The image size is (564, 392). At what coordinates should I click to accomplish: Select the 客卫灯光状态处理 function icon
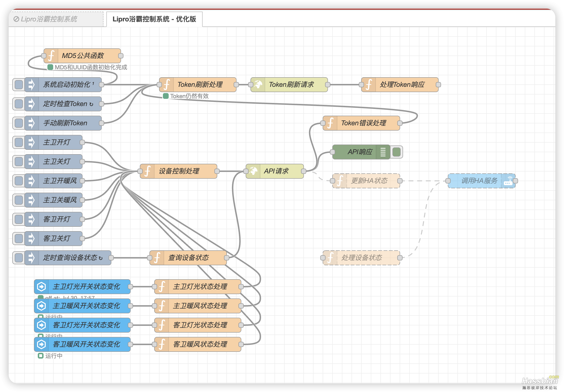click(162, 325)
